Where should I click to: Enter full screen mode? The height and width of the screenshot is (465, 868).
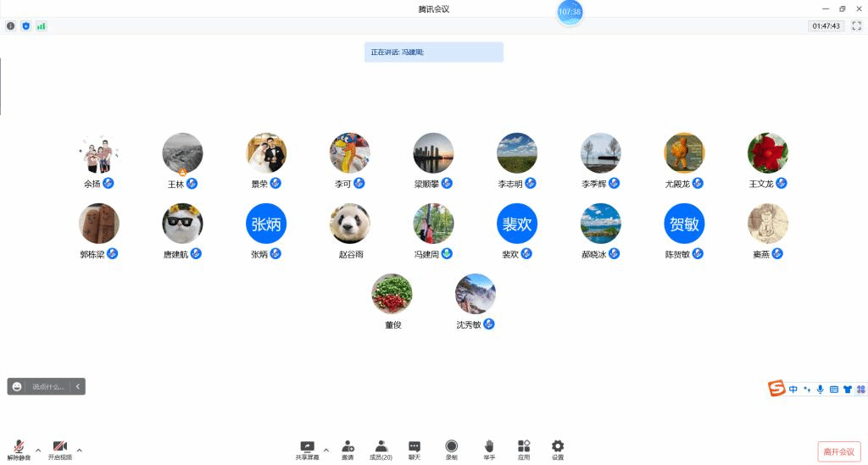tap(856, 26)
